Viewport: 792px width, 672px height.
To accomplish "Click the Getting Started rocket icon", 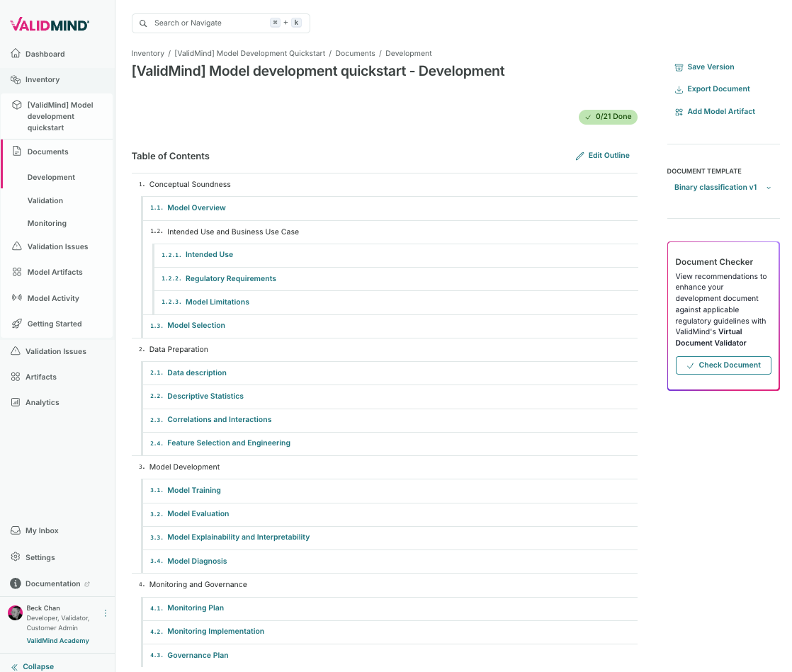I will tap(17, 324).
